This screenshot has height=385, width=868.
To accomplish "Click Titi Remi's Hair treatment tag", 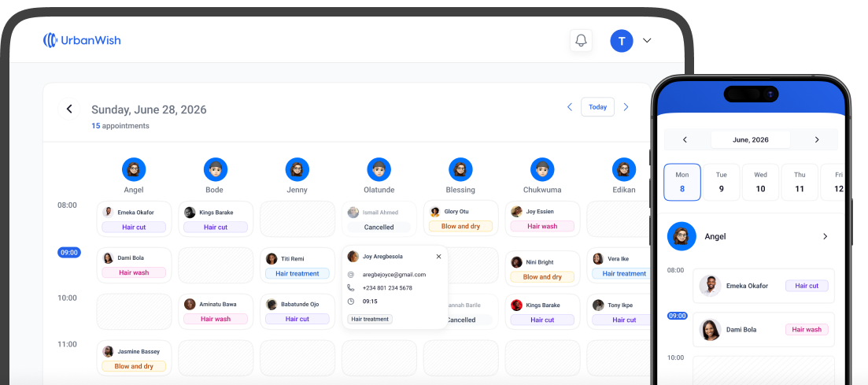I will click(297, 273).
